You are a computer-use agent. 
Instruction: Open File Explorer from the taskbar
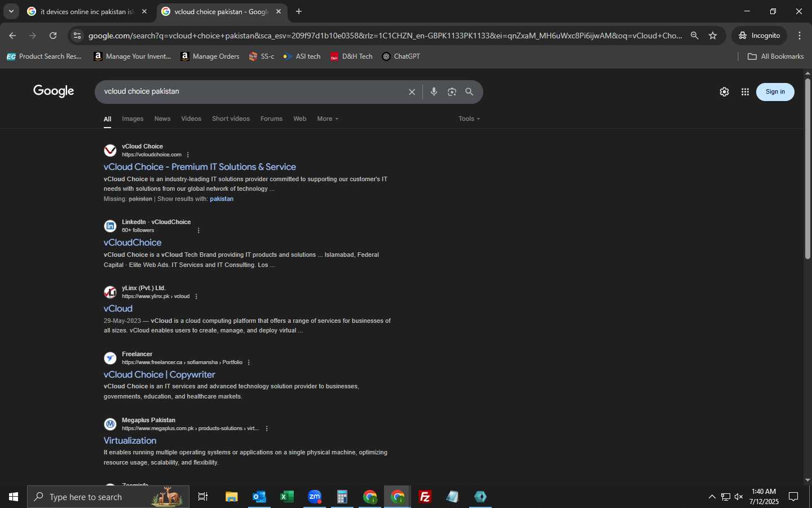(232, 497)
